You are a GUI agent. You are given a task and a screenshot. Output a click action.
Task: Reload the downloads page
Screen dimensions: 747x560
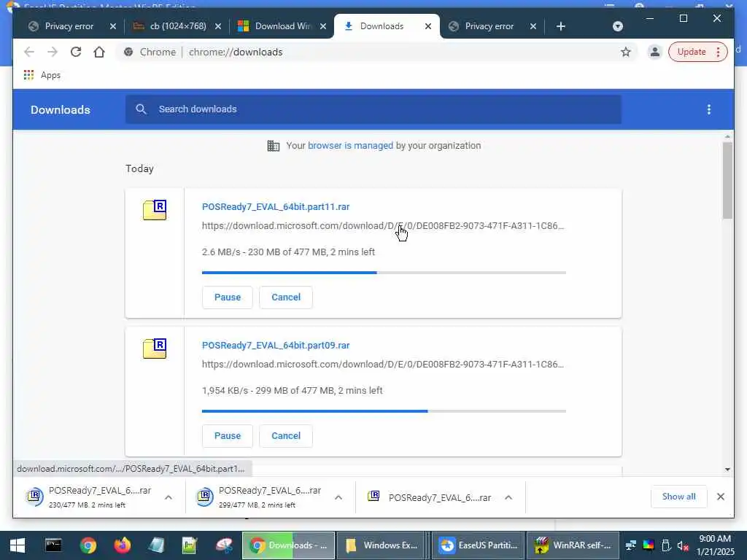pos(76,52)
